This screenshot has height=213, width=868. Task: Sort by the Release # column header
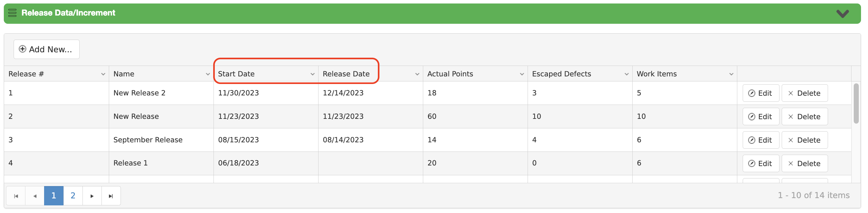(x=26, y=74)
